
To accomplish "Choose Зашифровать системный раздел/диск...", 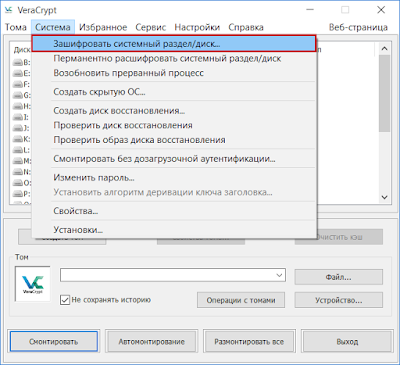I will point(174,44).
